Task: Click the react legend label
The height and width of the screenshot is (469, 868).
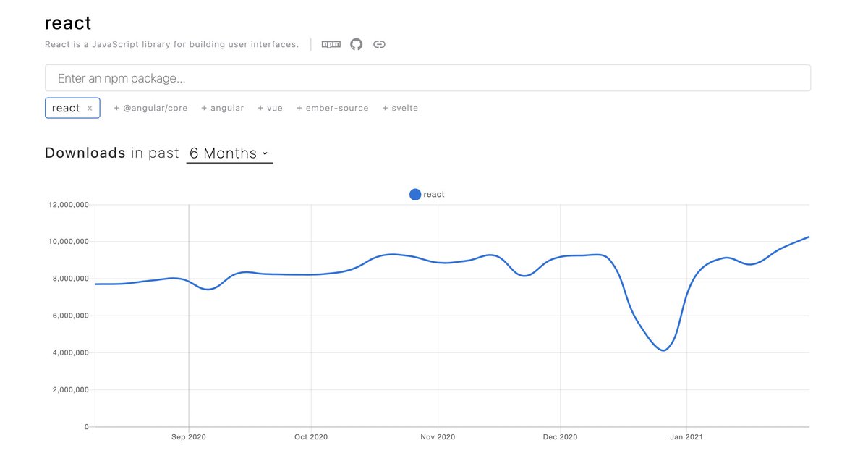Action: pos(434,194)
